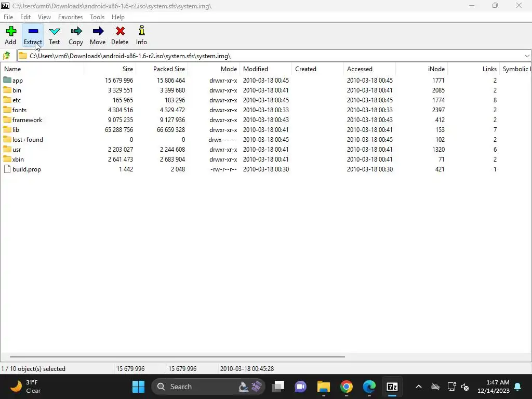Select the usr folder icon
Viewport: 532px width, 399px height.
click(x=7, y=149)
